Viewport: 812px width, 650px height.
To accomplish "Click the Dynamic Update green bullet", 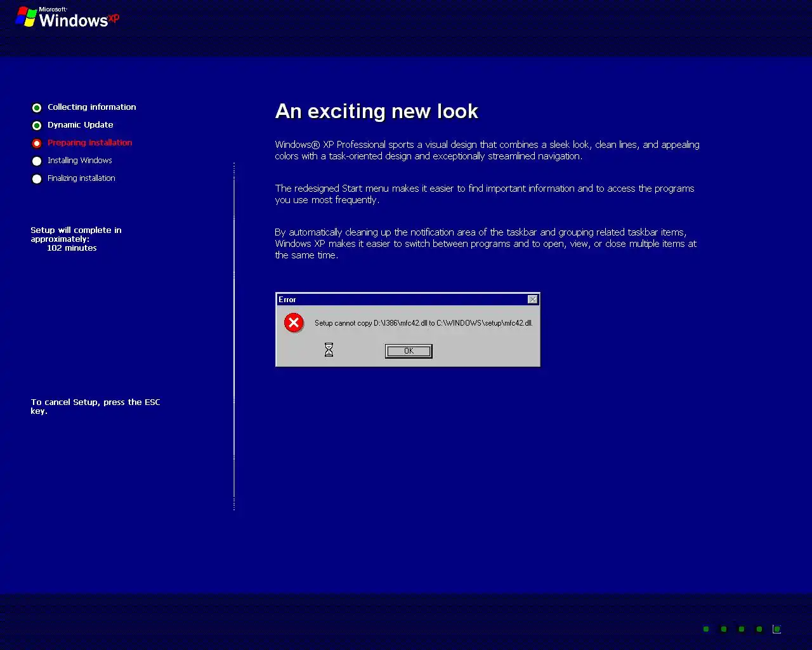I will [37, 126].
